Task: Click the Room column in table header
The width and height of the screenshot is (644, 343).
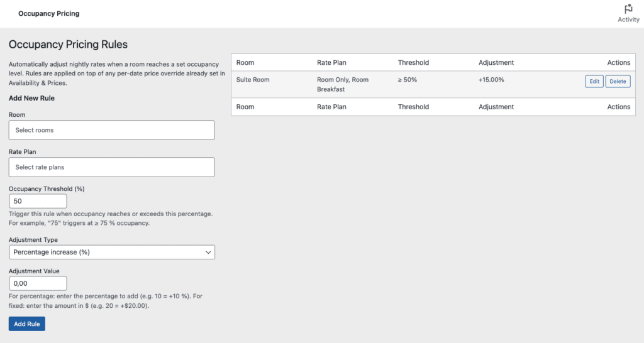Action: point(245,63)
